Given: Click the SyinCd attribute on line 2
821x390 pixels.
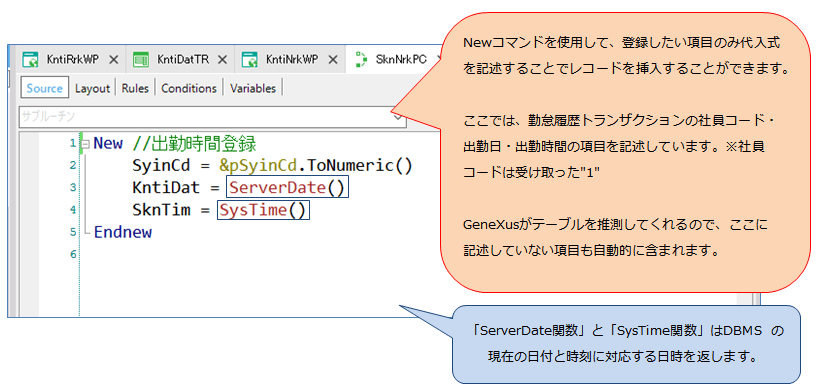Looking at the screenshot, I should (162, 165).
